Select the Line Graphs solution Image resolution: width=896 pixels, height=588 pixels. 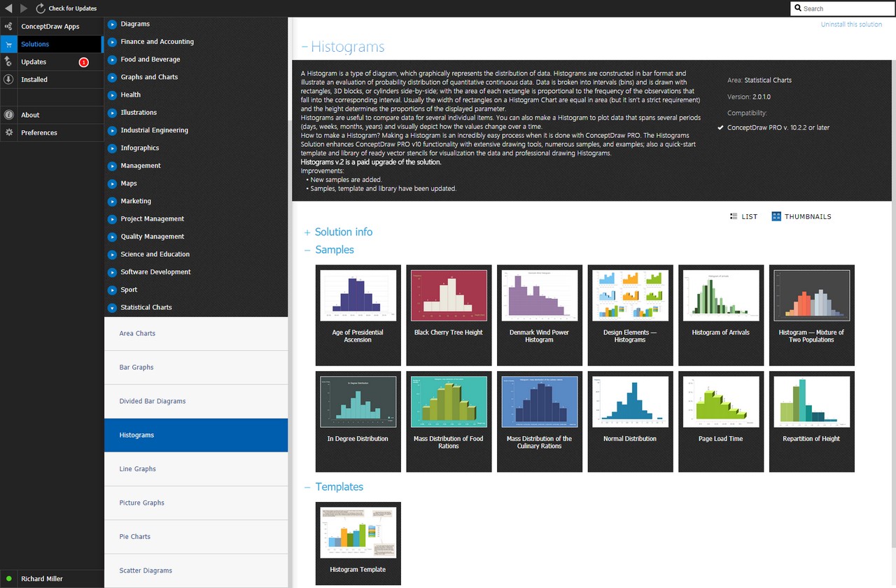[x=196, y=469]
